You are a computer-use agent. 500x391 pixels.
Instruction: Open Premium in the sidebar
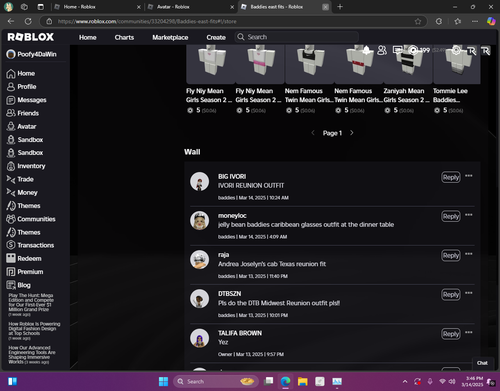tap(25, 272)
